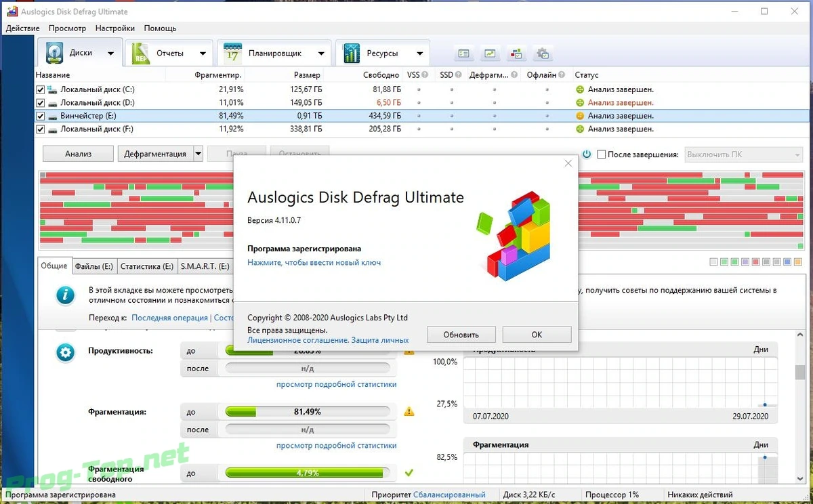Click the help icon beside VSS column
Viewport: 813px width, 504px height.
coord(426,75)
